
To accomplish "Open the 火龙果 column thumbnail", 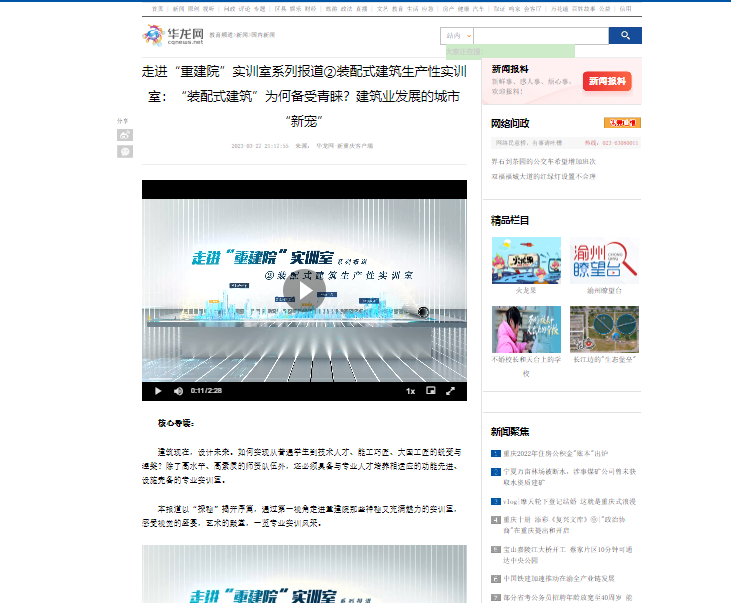I will point(526,261).
